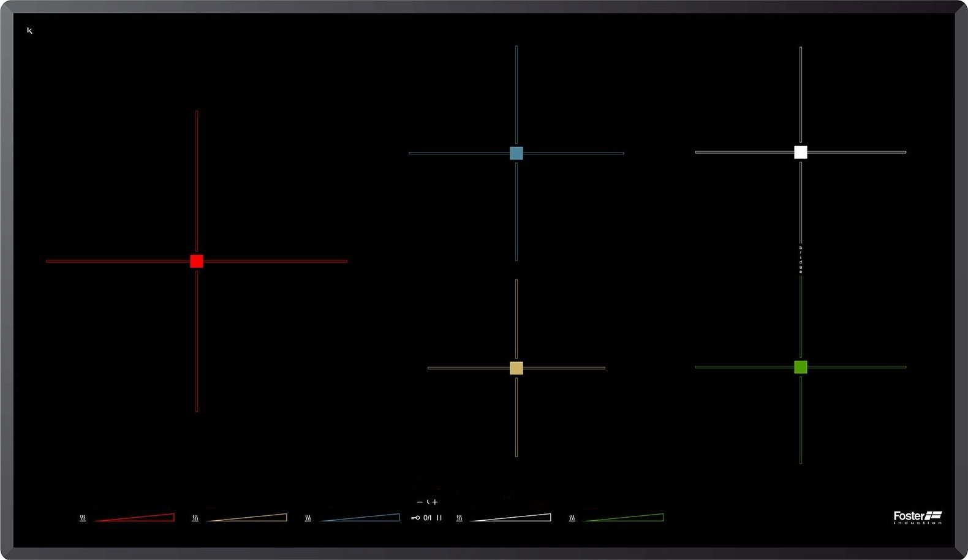Tap keep-warm icon beside green slider
The image size is (968, 560).
(x=572, y=518)
